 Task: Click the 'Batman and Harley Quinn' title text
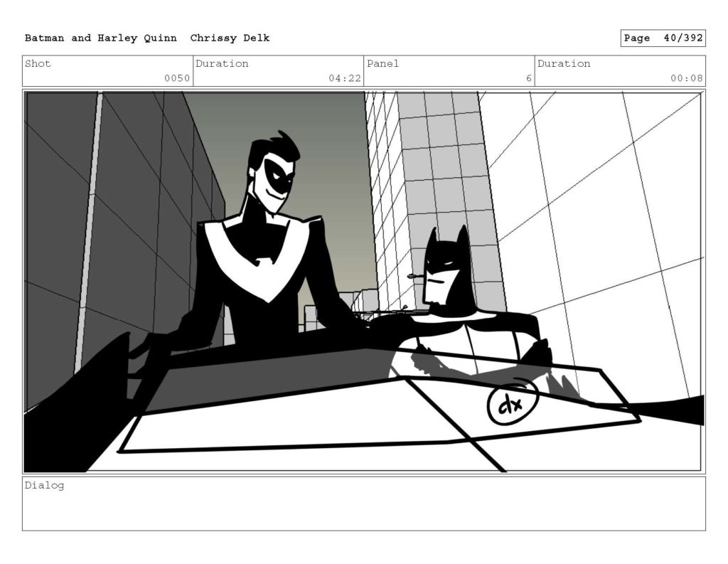click(x=101, y=38)
